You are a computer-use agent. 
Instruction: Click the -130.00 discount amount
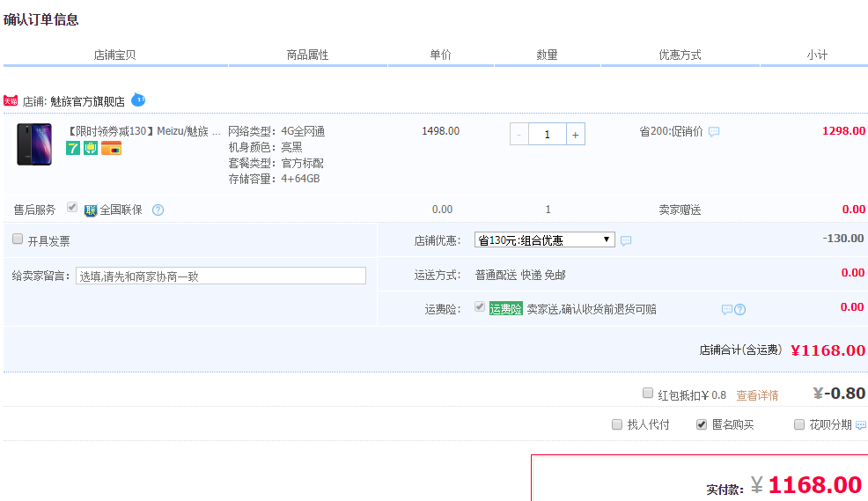point(843,238)
